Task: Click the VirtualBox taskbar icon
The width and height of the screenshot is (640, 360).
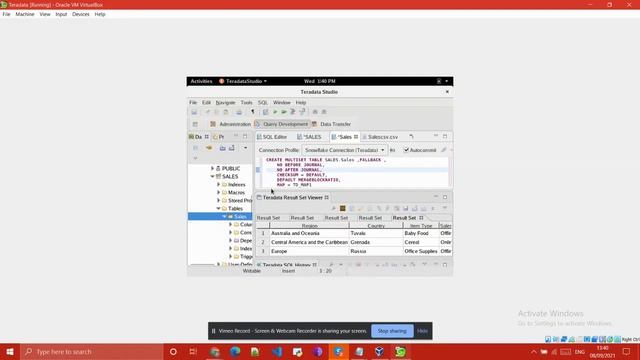Action: click(380, 351)
